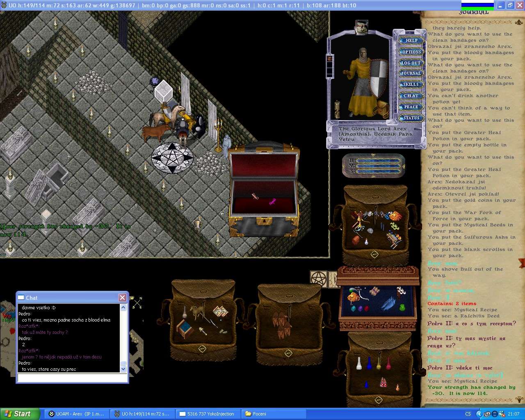Click the pentagram spell icon
The width and height of the screenshot is (525, 420).
pos(318,278)
